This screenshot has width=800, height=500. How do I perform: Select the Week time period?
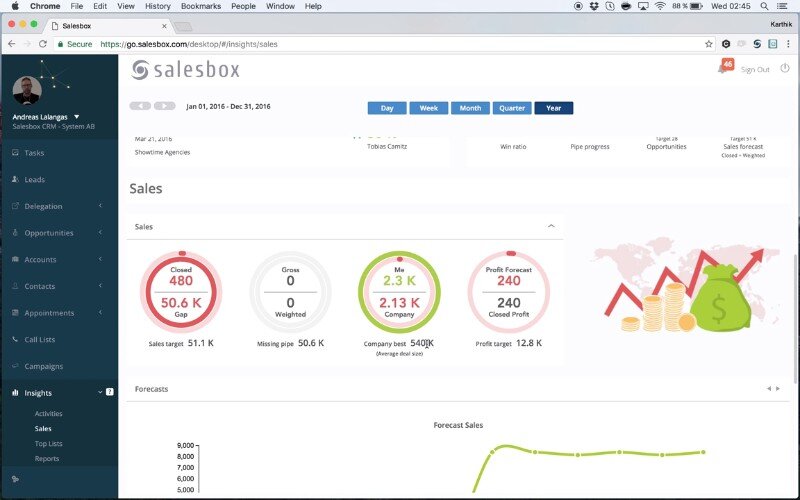428,108
